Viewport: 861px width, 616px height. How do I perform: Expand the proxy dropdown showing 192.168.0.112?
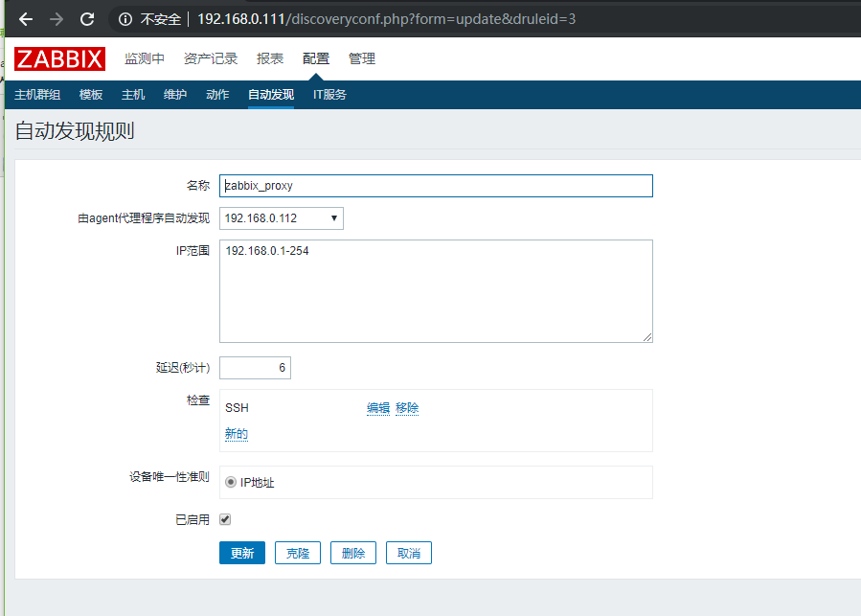[282, 218]
